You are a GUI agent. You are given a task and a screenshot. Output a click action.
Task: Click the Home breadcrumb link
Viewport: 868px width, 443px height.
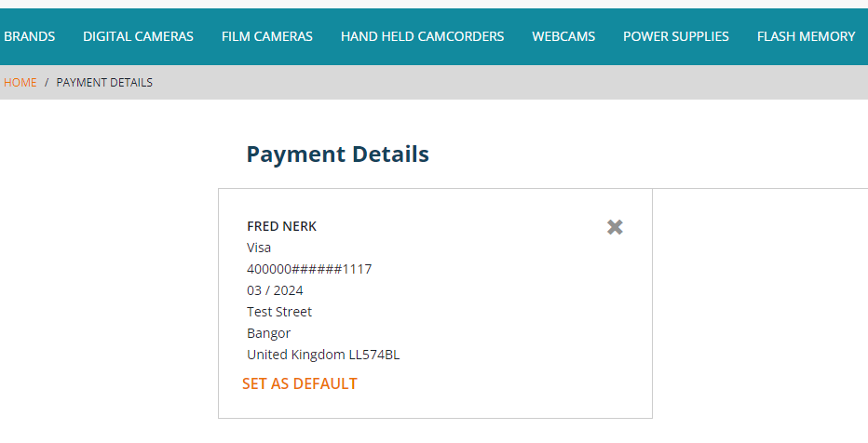[20, 82]
